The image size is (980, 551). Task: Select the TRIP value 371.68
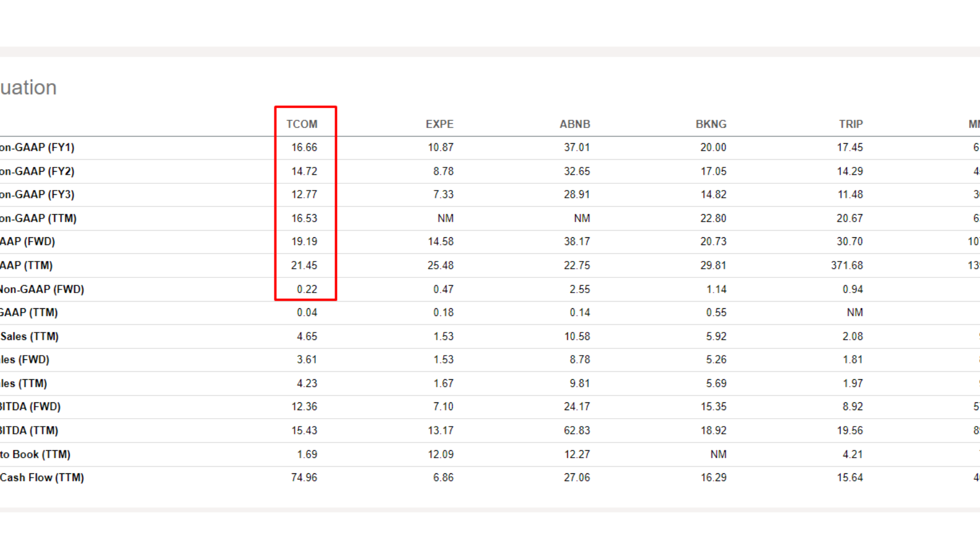(x=847, y=265)
